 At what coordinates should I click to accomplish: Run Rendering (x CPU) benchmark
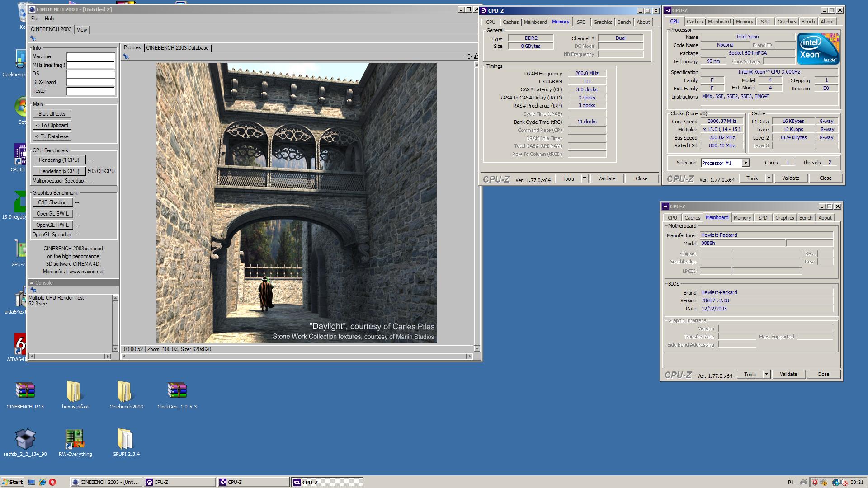(59, 171)
